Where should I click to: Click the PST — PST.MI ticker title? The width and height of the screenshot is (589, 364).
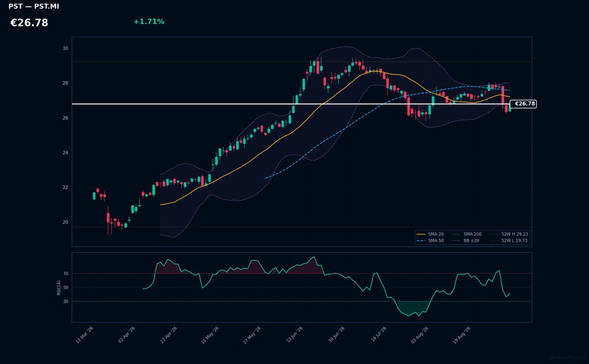click(33, 6)
